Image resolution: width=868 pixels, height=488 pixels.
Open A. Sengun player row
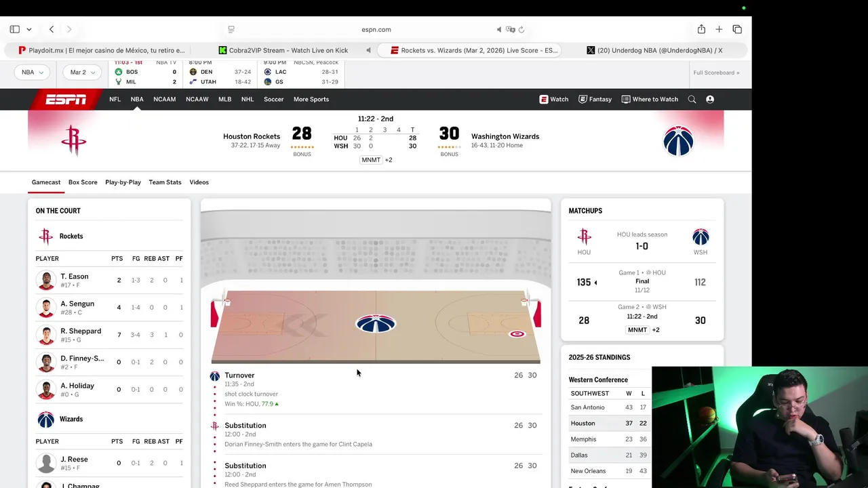(109, 308)
